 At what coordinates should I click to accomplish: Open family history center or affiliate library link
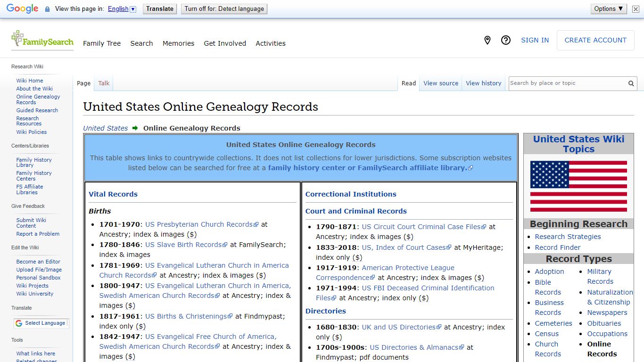[370, 168]
